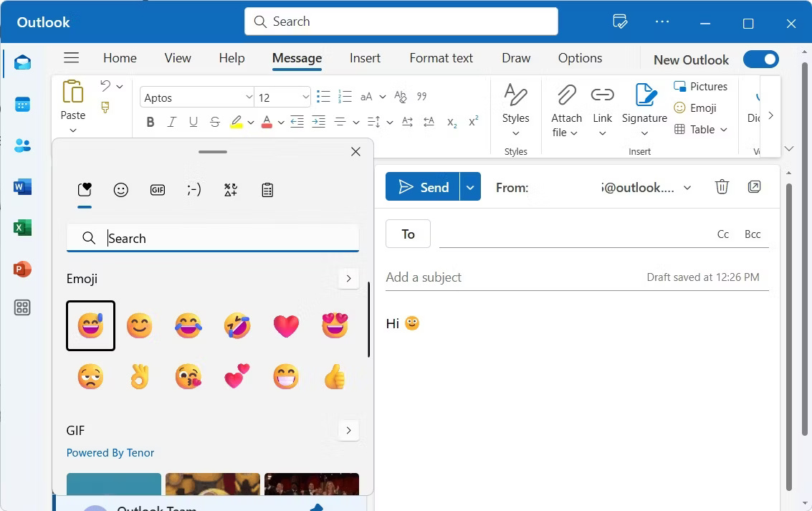The width and height of the screenshot is (812, 511).
Task: Toggle italic formatting
Action: (x=172, y=122)
